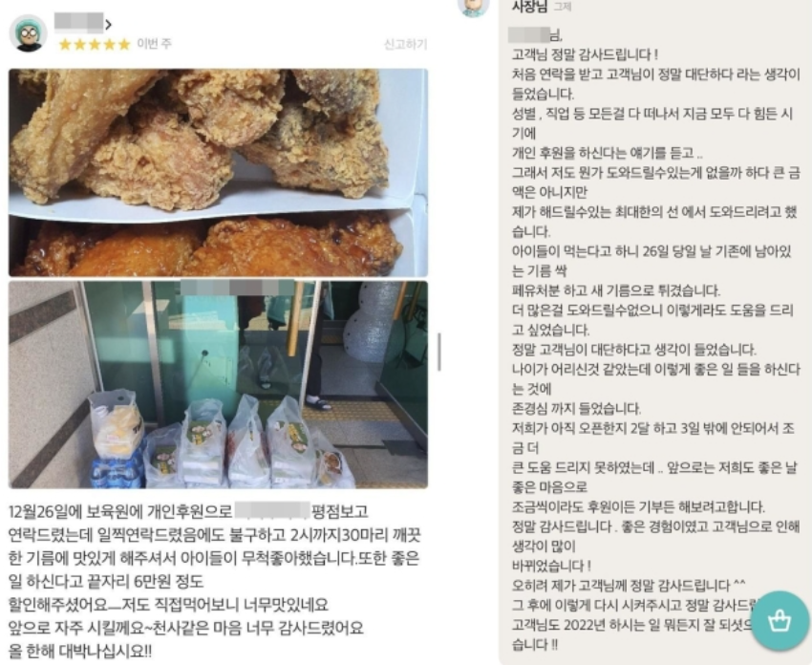This screenshot has height=665, width=812.
Task: Tap the 사장님 owner name label
Action: click(x=529, y=7)
